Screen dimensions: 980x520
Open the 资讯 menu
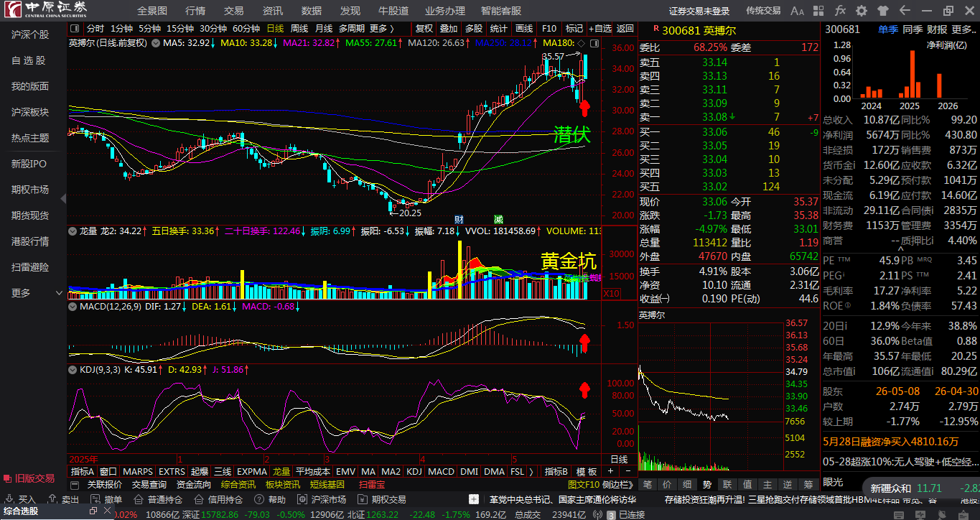click(273, 11)
